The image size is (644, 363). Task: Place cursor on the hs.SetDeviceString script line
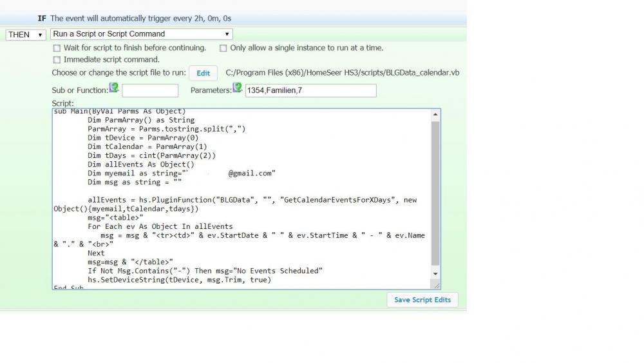coord(180,280)
